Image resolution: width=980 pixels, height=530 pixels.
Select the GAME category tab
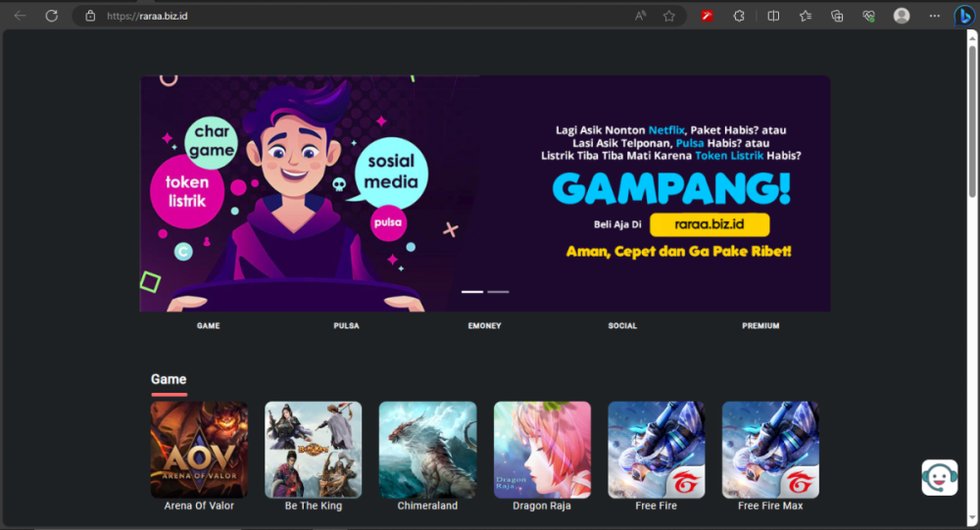pos(208,325)
